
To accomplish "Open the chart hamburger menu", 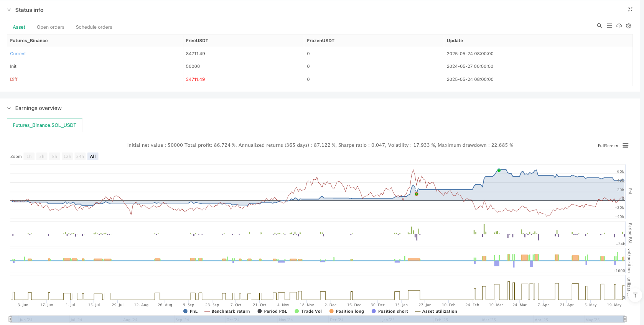I will 626,146.
